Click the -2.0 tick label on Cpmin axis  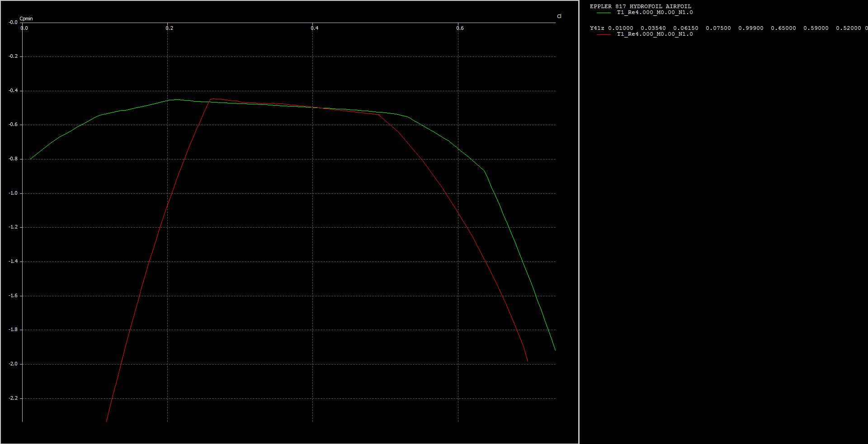[x=12, y=364]
